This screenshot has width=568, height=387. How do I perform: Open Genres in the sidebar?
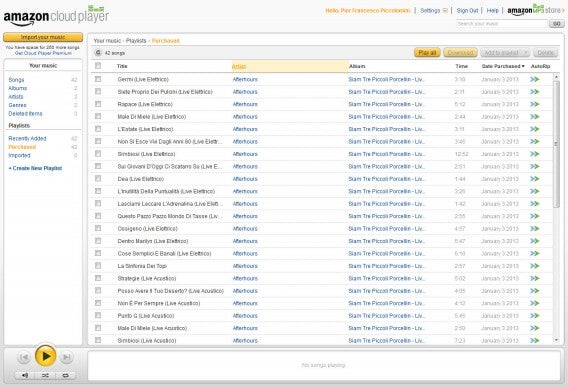pos(17,105)
